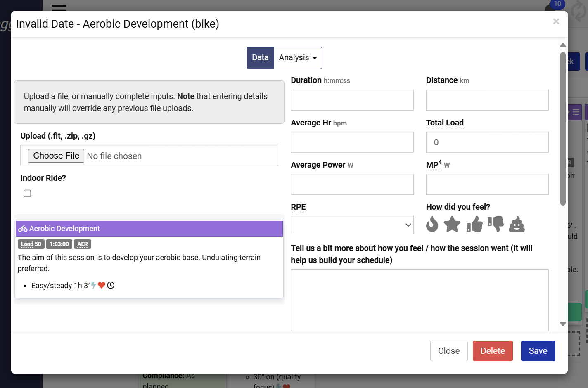The height and width of the screenshot is (388, 588).
Task: Click the Aerobic Development purple header
Action: pos(149,229)
